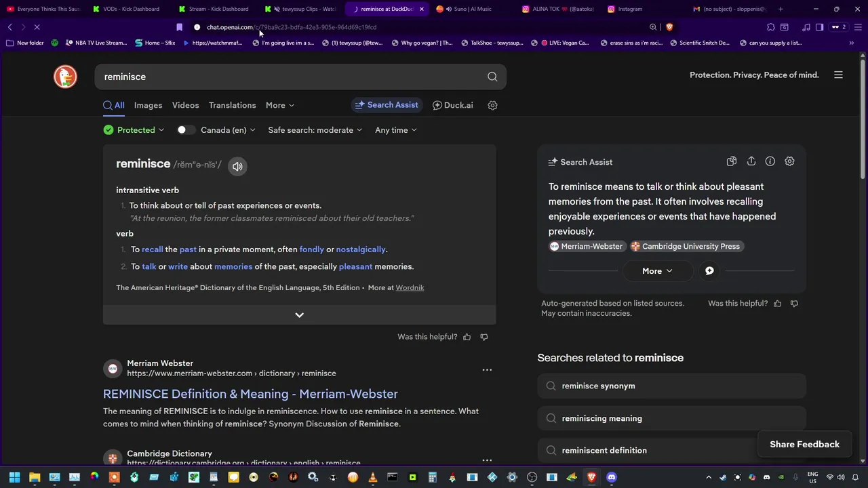Click the browser back arrow
868x488 pixels.
coord(10,27)
